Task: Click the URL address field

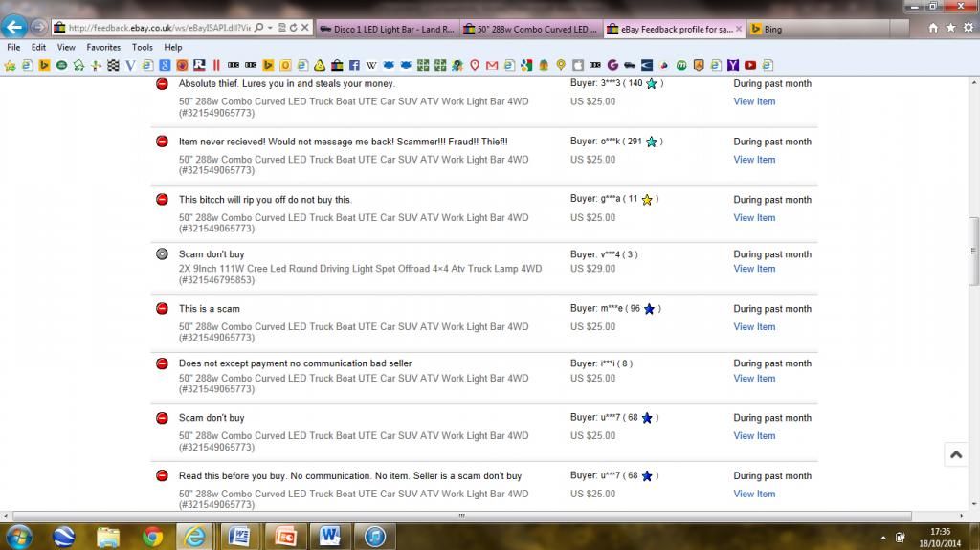Action: point(159,28)
